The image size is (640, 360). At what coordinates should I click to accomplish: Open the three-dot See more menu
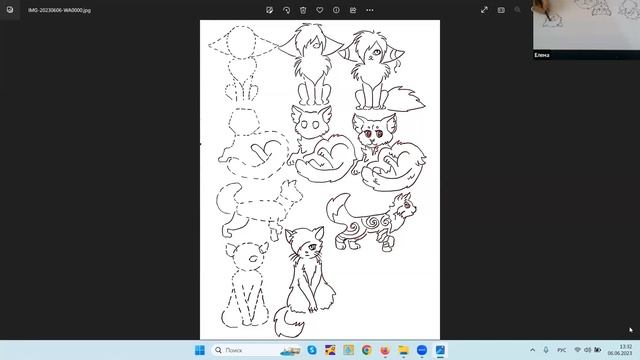coord(370,10)
